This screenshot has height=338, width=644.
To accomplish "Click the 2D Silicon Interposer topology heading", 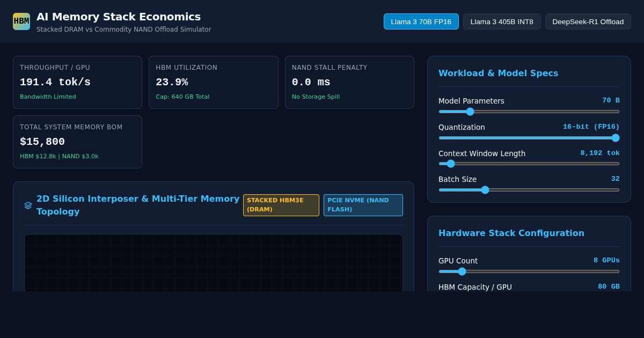I will [138, 205].
